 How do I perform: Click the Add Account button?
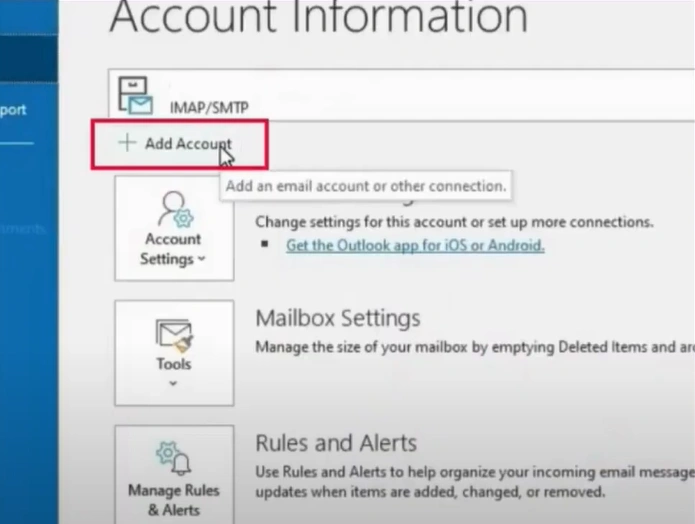pos(179,144)
